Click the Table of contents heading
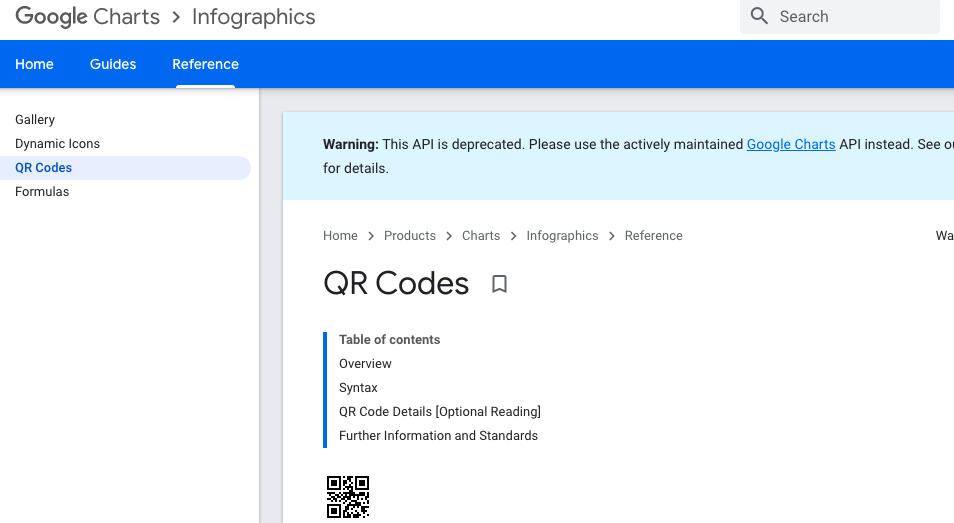The height and width of the screenshot is (523, 954). click(389, 339)
